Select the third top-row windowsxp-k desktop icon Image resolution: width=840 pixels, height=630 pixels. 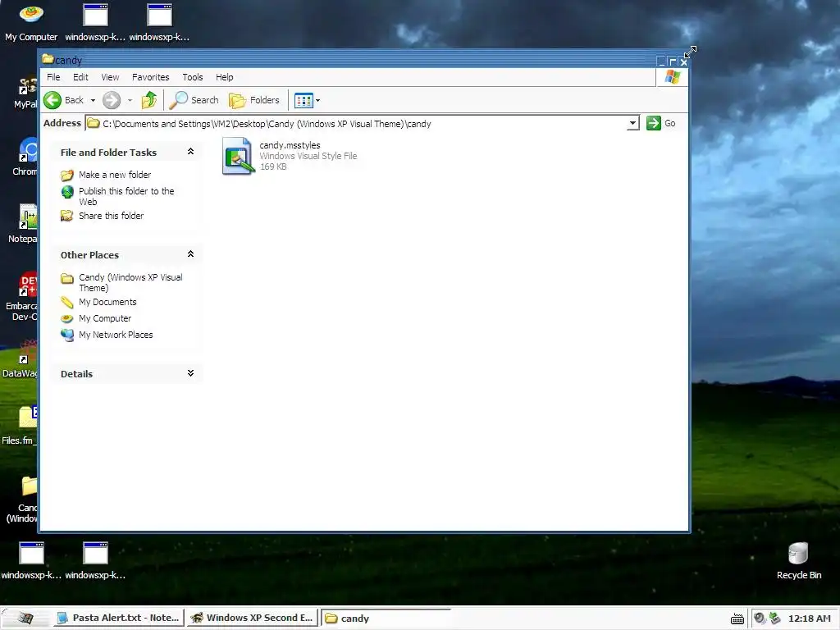pyautogui.click(x=159, y=21)
